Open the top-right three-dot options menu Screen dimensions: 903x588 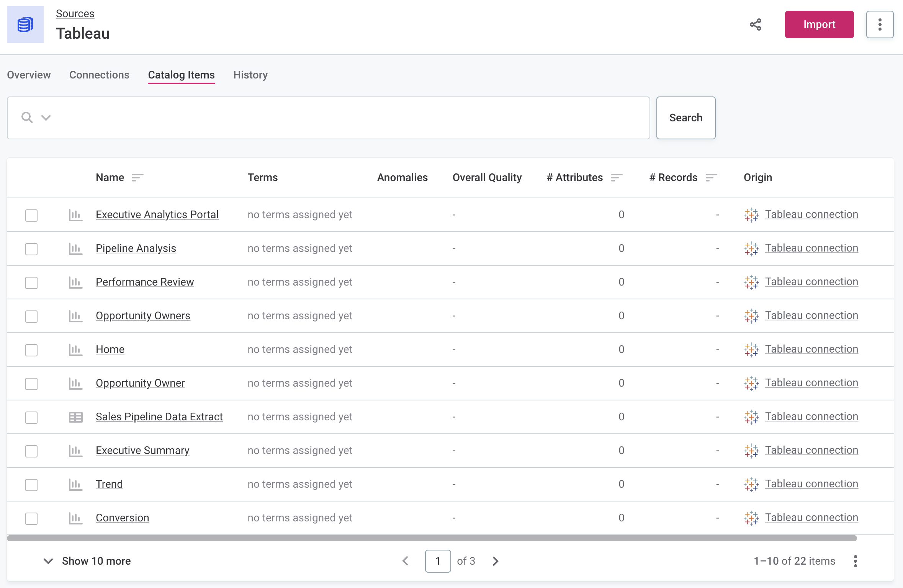pyautogui.click(x=880, y=24)
